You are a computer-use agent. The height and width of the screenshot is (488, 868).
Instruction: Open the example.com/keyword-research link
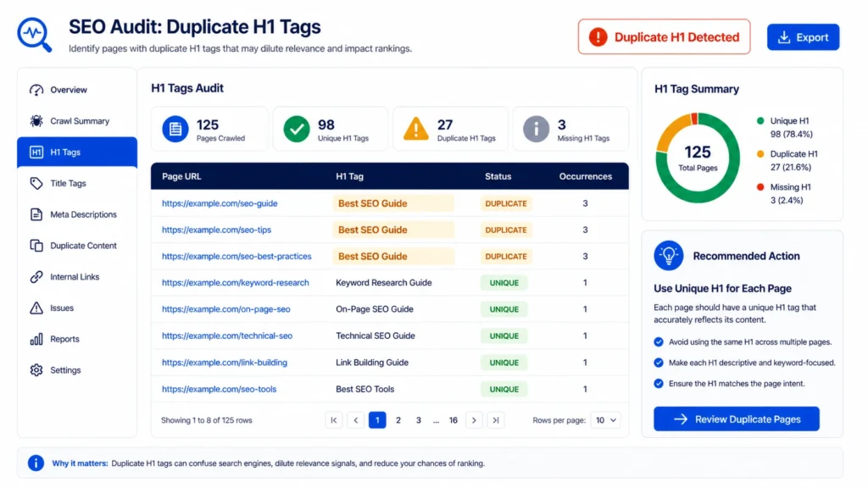coord(236,283)
